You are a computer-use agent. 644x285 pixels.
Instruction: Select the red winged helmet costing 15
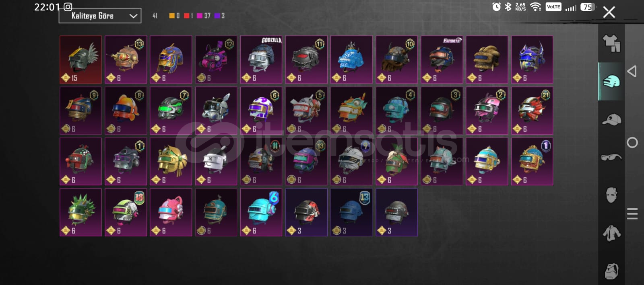tap(80, 59)
